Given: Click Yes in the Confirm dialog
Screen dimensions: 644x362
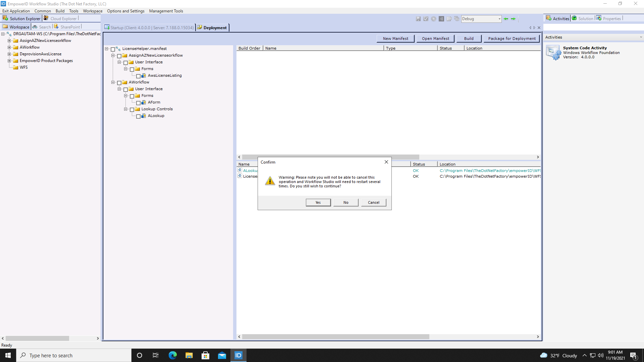Looking at the screenshot, I should coord(318,202).
